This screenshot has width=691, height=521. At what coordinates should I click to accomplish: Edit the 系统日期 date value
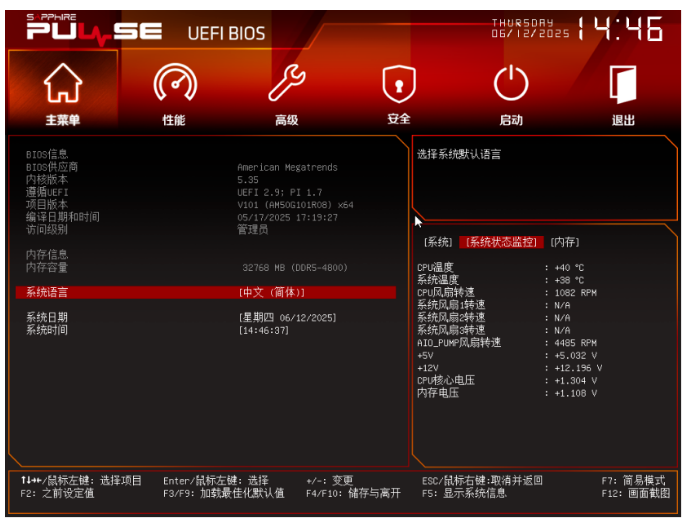coord(287,317)
